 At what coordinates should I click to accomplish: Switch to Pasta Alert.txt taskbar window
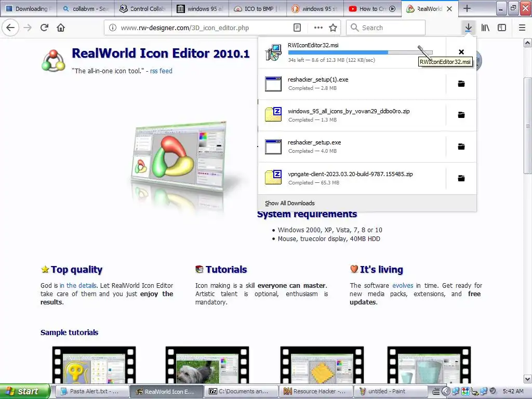pyautogui.click(x=91, y=392)
